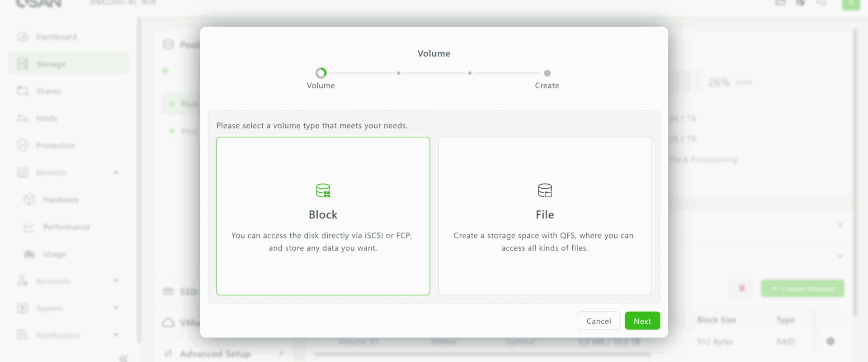The image size is (868, 362).
Task: Choose the Block volume card description
Action: [x=323, y=242]
